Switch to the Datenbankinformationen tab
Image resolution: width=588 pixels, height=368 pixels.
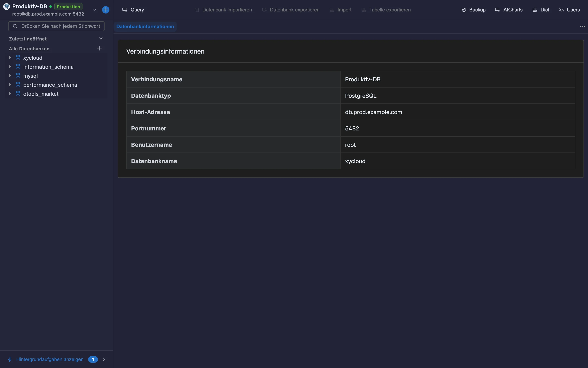145,27
